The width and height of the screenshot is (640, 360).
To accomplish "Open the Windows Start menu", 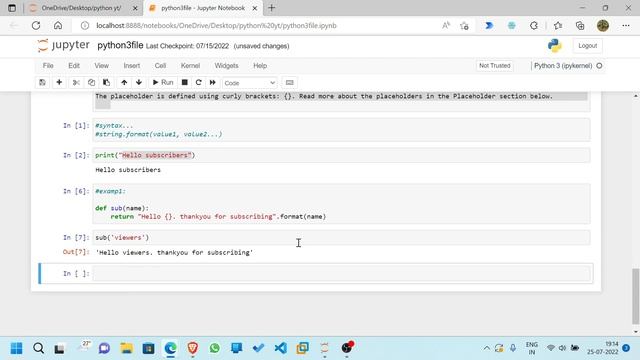I will 16,348.
